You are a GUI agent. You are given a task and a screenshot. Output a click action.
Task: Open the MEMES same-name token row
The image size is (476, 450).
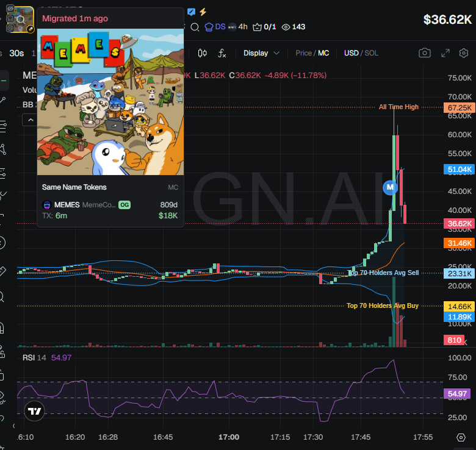click(110, 210)
